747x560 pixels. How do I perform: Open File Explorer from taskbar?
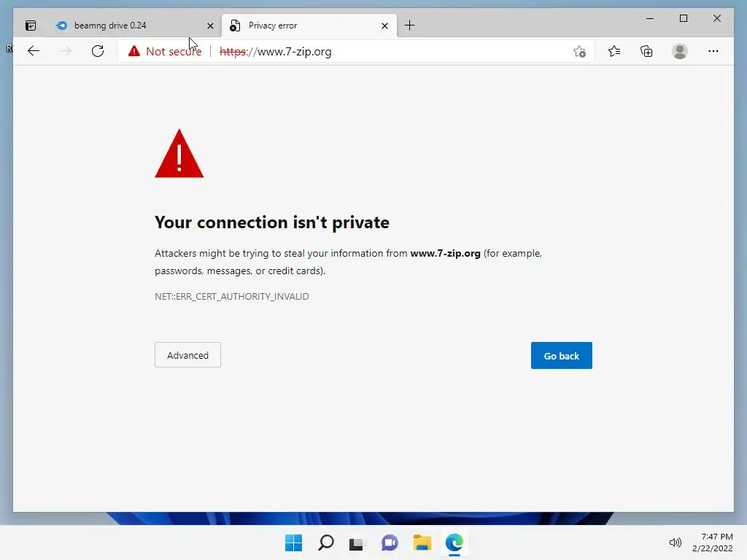[422, 542]
